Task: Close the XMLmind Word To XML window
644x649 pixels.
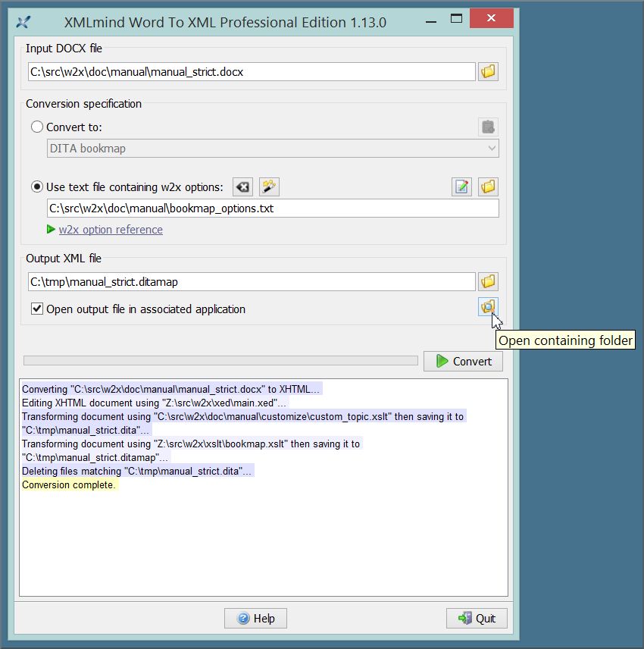Action: click(492, 18)
